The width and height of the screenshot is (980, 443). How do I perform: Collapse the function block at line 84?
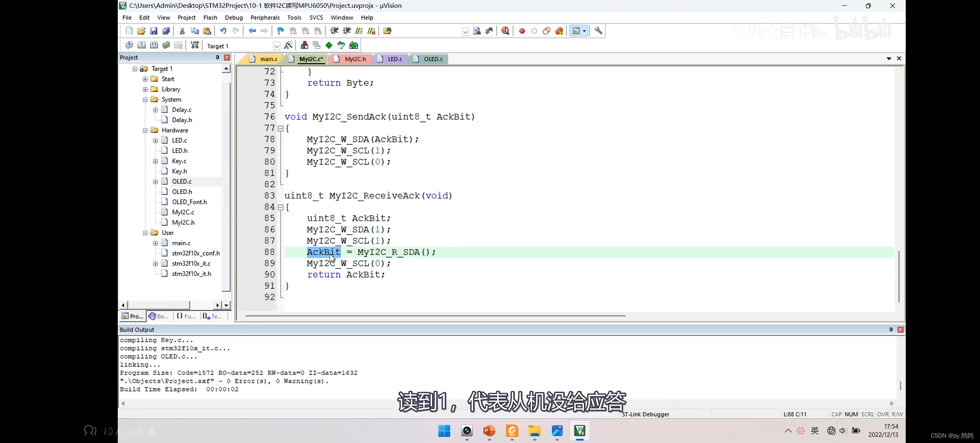coord(281,207)
